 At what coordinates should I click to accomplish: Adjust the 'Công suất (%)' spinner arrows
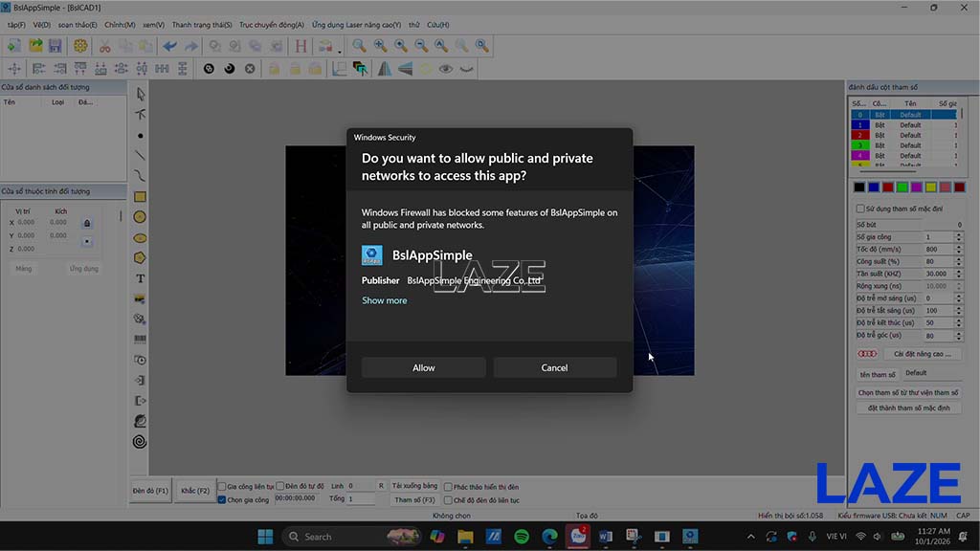click(959, 261)
